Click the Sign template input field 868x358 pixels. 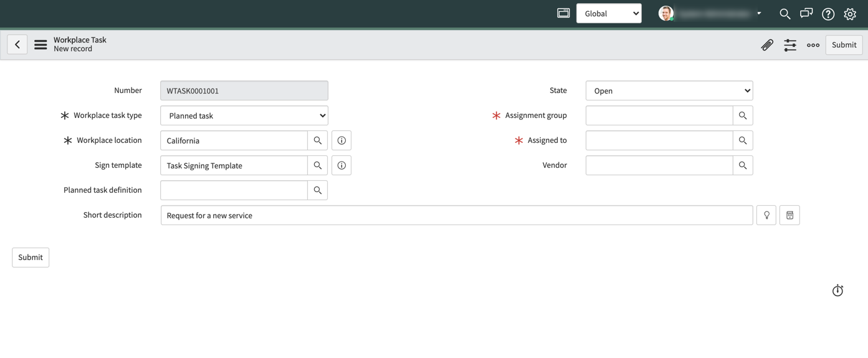[234, 165]
